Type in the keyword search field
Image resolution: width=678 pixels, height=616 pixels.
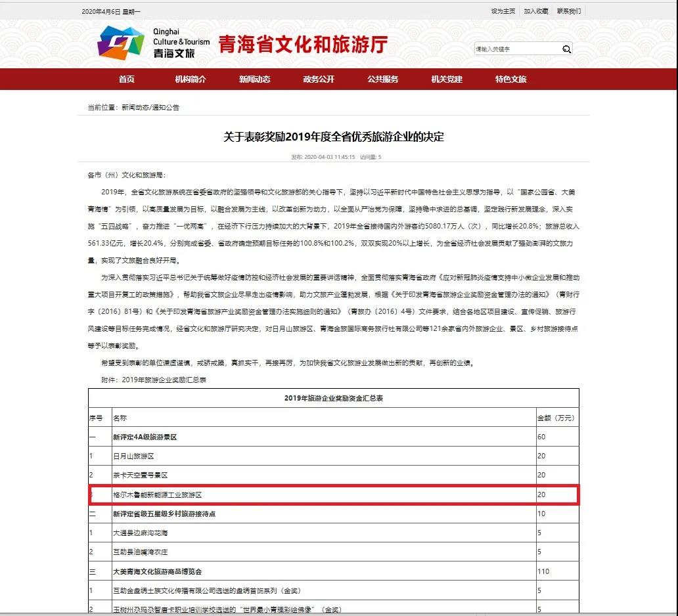click(x=517, y=49)
